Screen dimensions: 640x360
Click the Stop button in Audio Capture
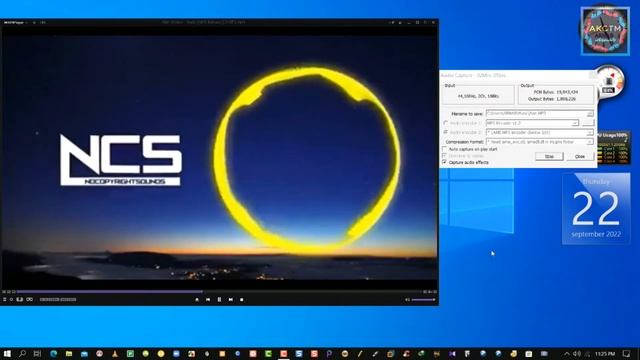(549, 156)
